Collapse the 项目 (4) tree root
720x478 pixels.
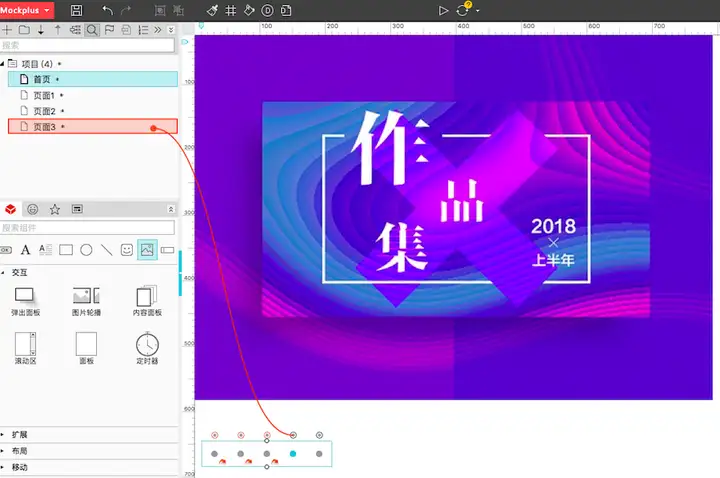tap(2, 63)
